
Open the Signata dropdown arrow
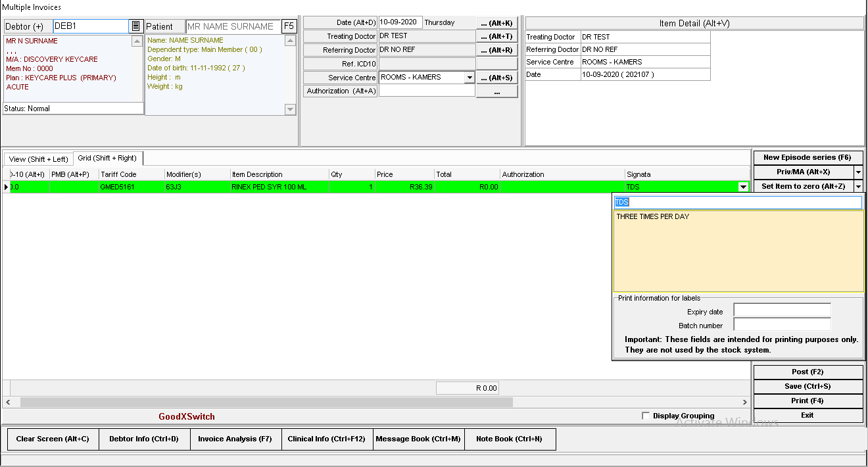click(743, 187)
